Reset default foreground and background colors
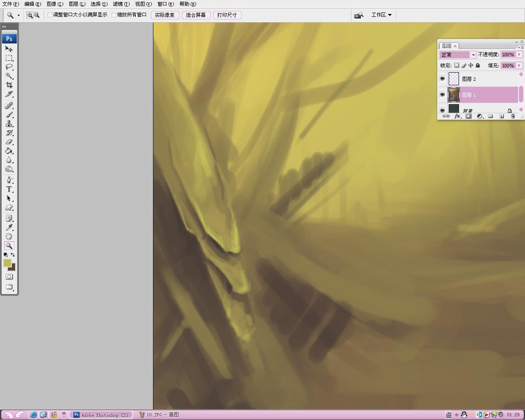 pyautogui.click(x=5, y=255)
